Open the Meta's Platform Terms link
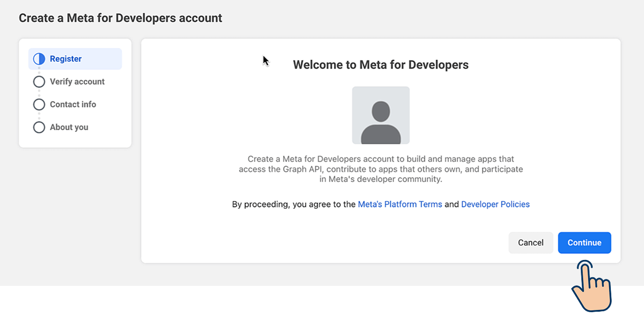Viewport: 644px width, 314px height. click(400, 204)
